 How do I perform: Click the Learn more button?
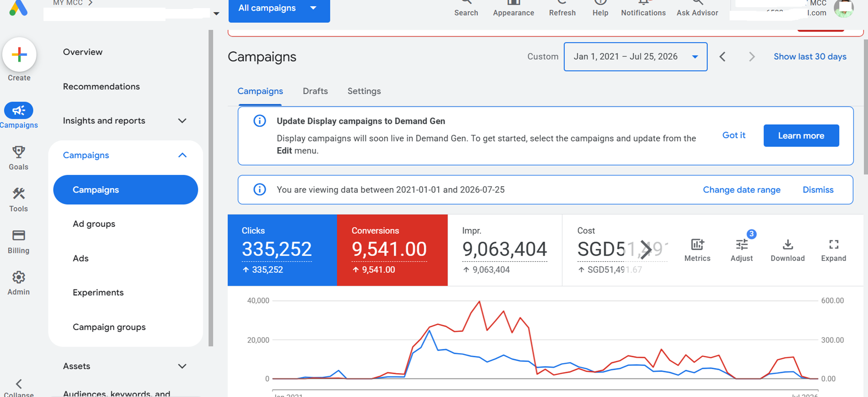pos(801,136)
